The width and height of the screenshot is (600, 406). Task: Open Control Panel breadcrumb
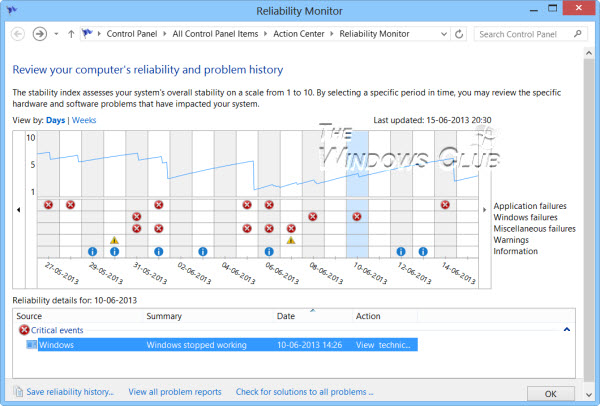(132, 34)
